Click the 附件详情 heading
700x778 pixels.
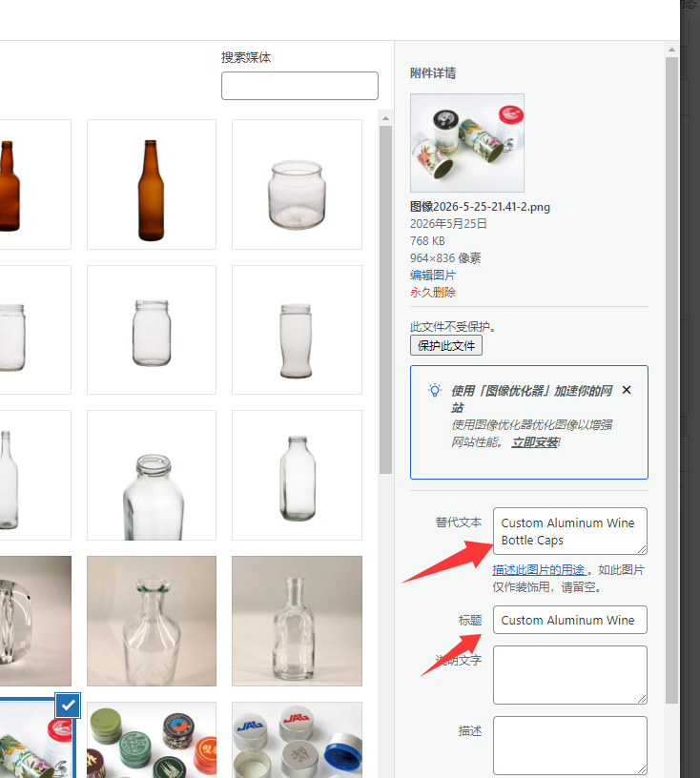[433, 72]
